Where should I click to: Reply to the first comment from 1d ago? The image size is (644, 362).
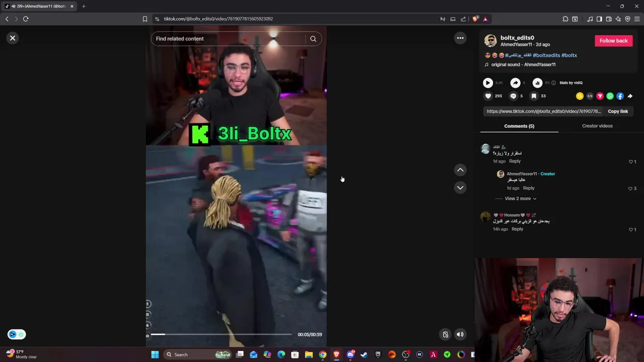[515, 161]
